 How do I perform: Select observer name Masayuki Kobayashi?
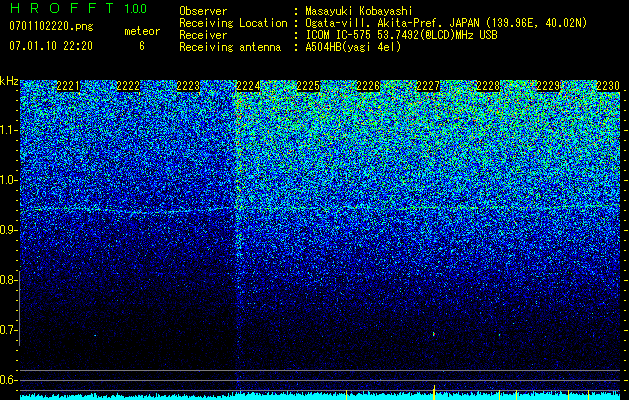pos(359,11)
